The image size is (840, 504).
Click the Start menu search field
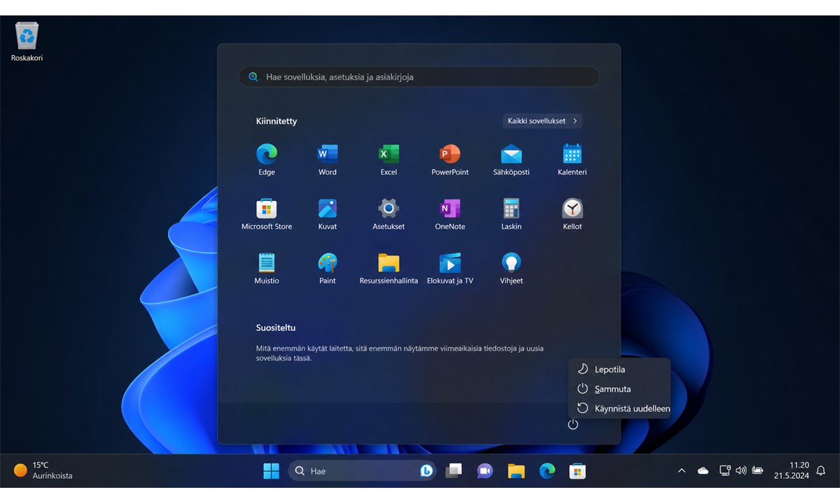(419, 77)
